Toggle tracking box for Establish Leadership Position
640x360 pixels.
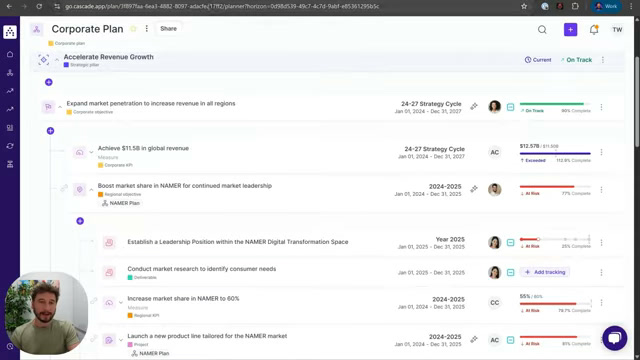pyautogui.click(x=510, y=242)
